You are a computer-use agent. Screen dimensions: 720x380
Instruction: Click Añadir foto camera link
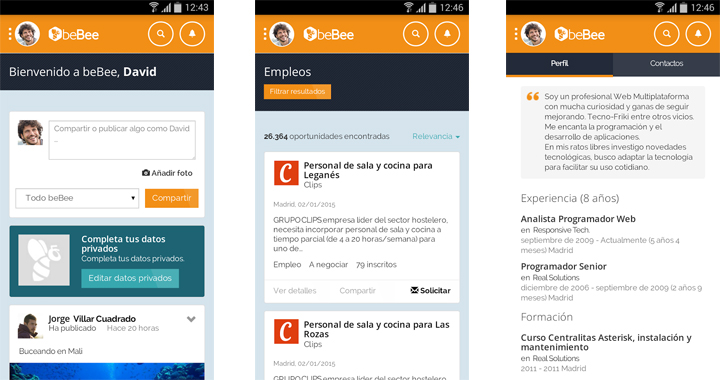pyautogui.click(x=167, y=173)
